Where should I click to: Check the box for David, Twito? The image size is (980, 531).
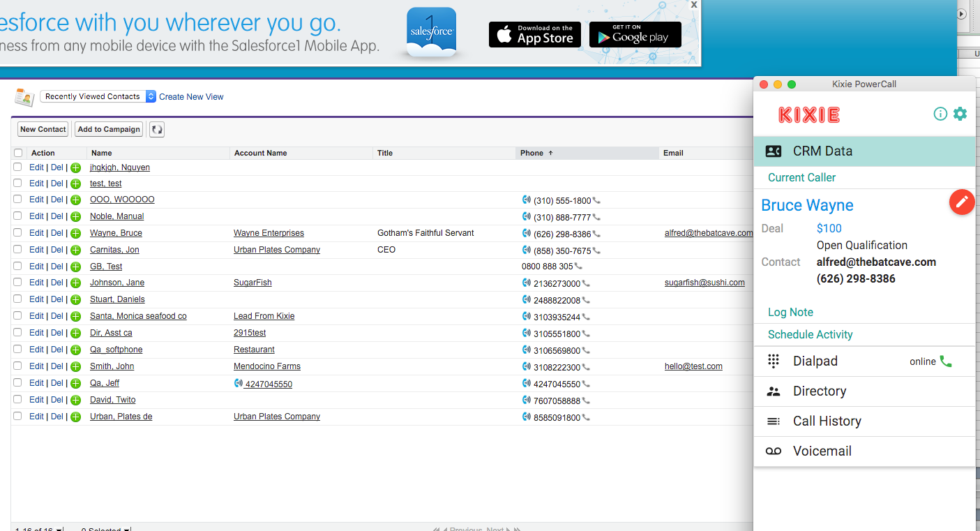point(18,400)
